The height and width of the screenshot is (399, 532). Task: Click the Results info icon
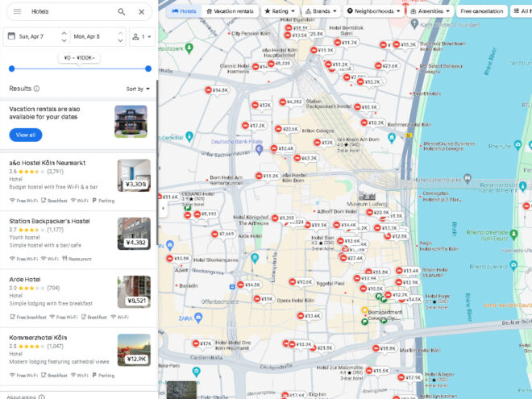(36, 89)
